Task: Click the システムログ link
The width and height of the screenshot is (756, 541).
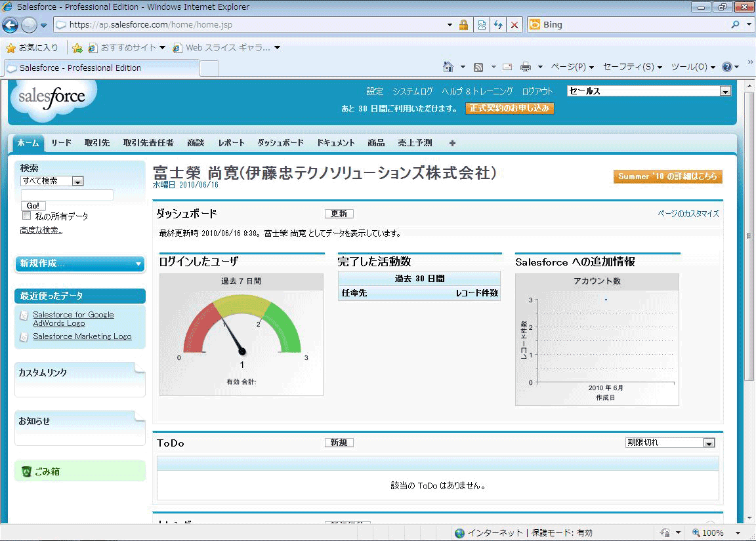Action: [x=412, y=91]
